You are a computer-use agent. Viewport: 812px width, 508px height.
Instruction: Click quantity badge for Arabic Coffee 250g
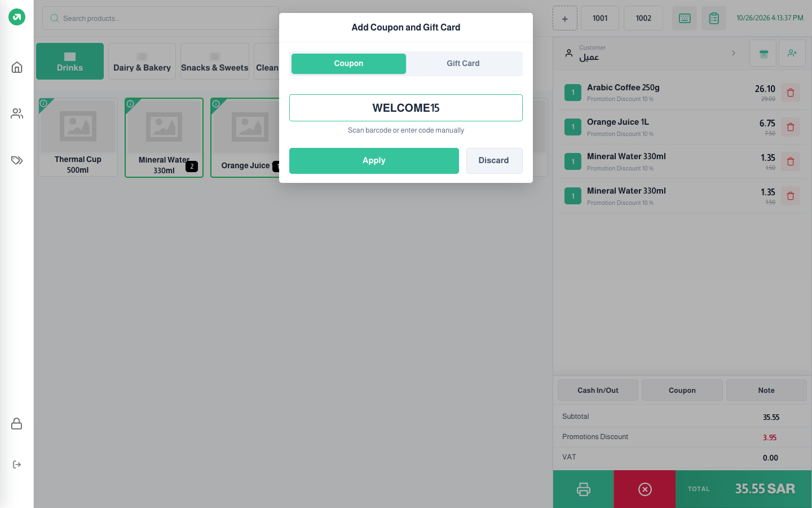(x=573, y=93)
